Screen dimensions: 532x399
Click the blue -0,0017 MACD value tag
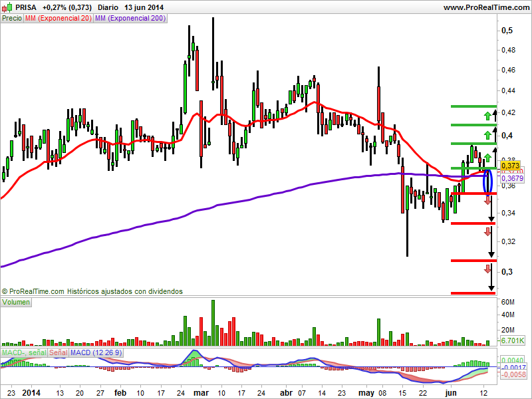pyautogui.click(x=513, y=367)
